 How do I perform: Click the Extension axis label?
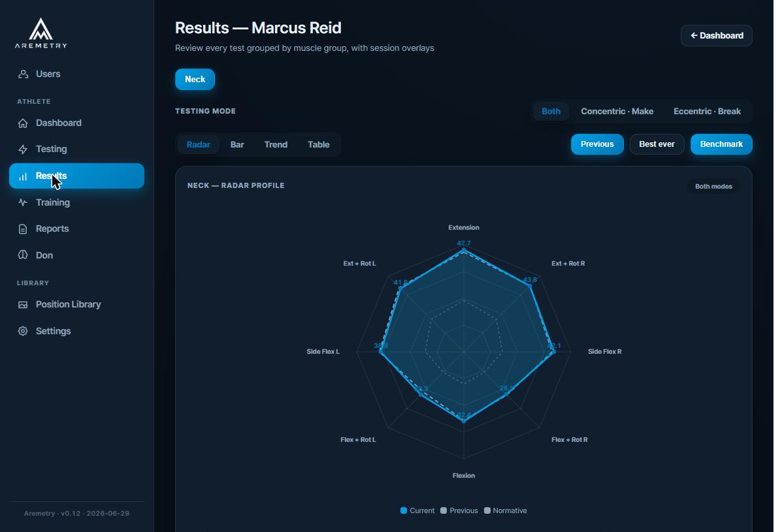point(464,228)
